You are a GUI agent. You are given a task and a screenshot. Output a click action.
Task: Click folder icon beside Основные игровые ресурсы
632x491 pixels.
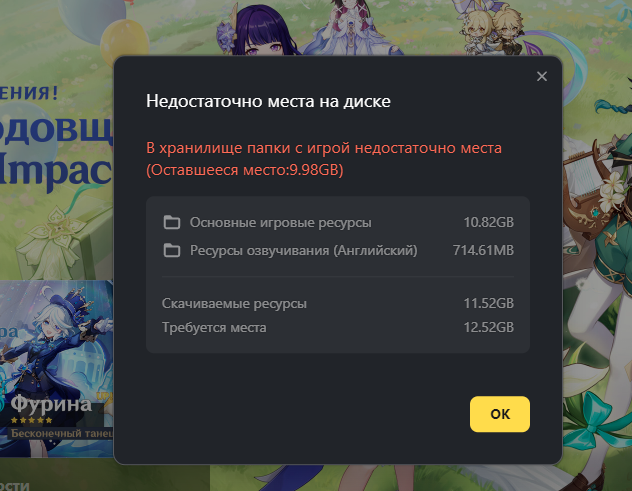(172, 222)
